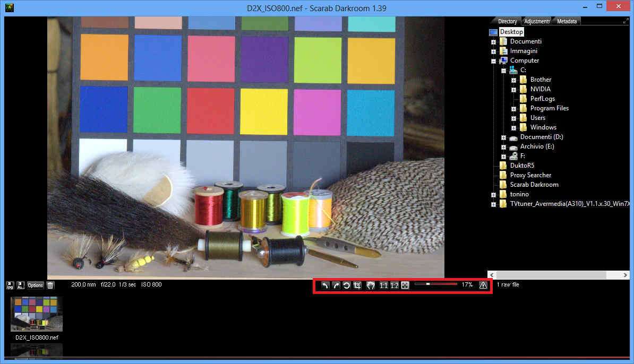Select the PerfLogs folder

(x=542, y=99)
